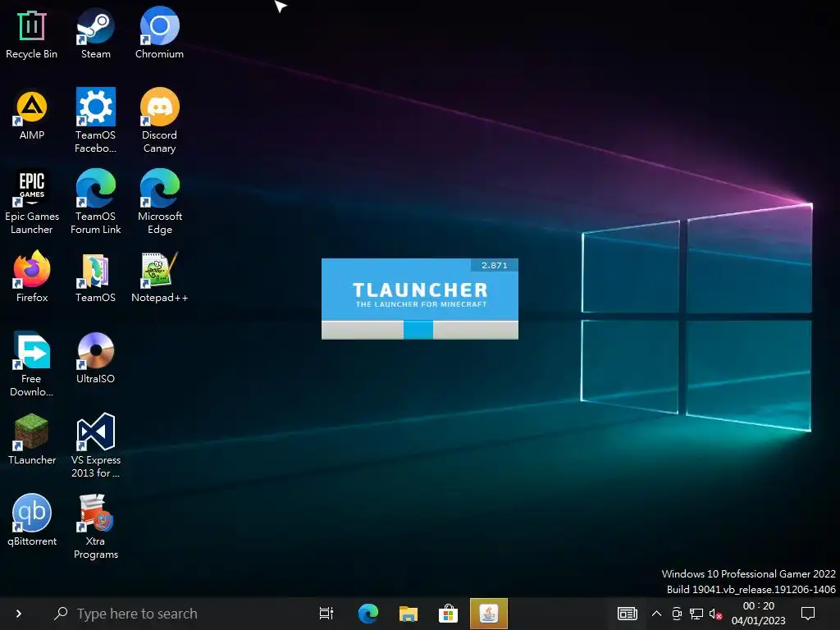Screen dimensions: 840x630
Task: Click the TLauncher splash logo
Action: coord(420,294)
